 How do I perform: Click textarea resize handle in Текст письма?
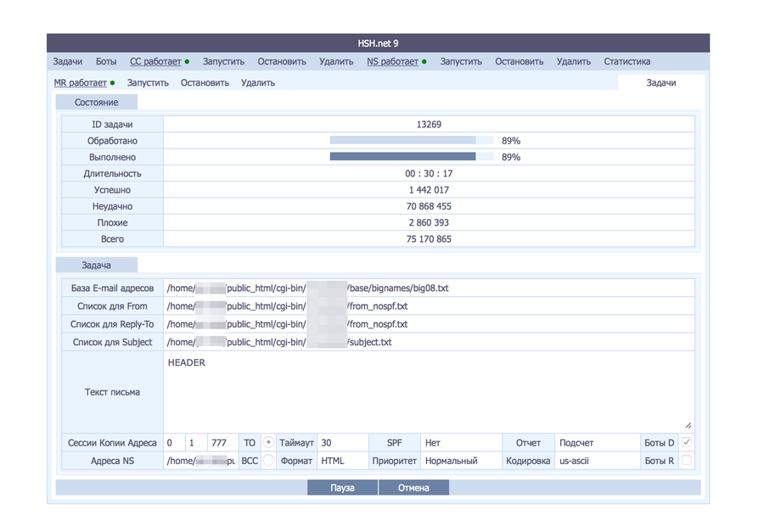(688, 425)
